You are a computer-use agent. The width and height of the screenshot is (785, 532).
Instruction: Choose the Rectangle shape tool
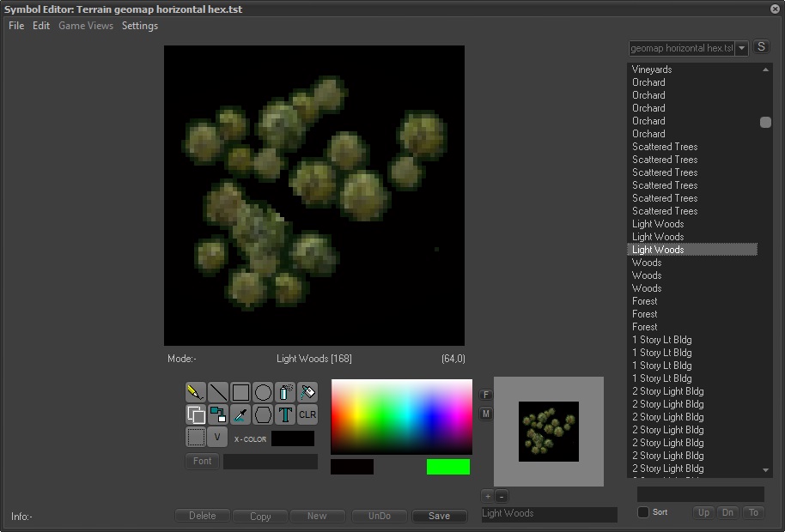(240, 393)
